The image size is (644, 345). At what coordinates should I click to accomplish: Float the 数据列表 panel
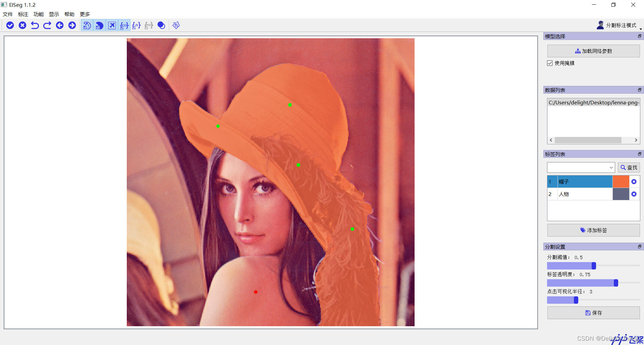coord(639,90)
